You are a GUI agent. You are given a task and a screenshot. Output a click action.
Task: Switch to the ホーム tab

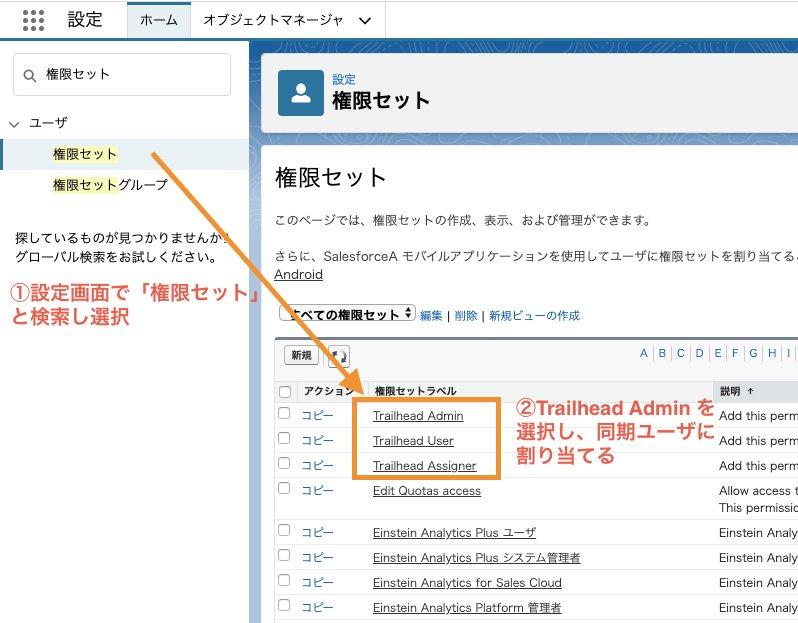coord(159,20)
